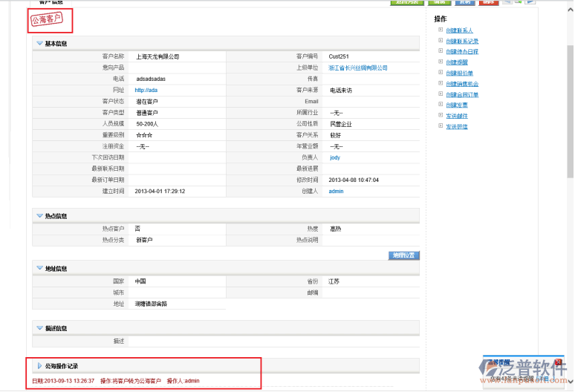575x392 pixels.
Task: Click address value 湖塘镇邵舍路
Action: point(151,304)
